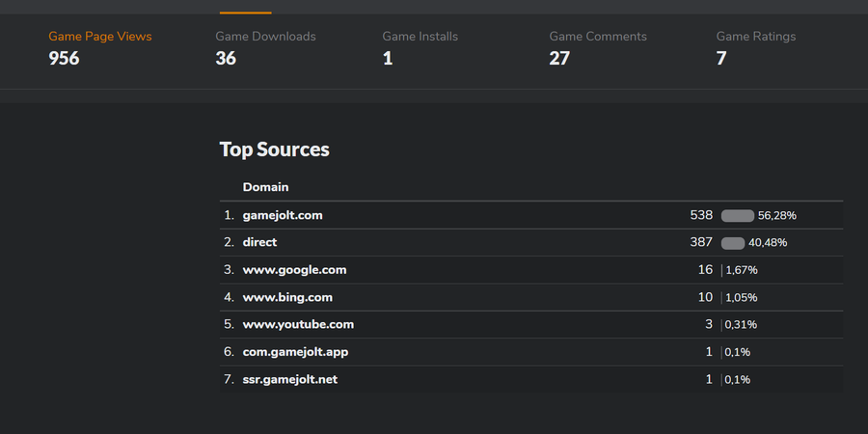Click the 387 view count

pyautogui.click(x=701, y=242)
